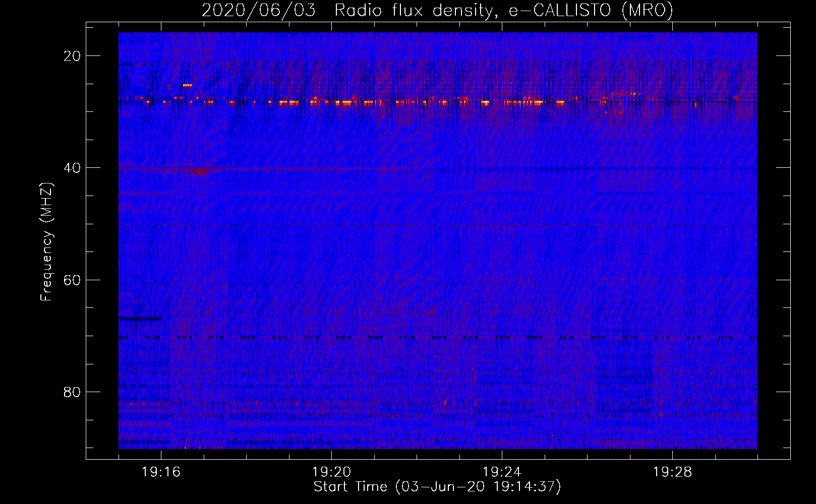Click the '60' frequency tick label

coord(72,280)
